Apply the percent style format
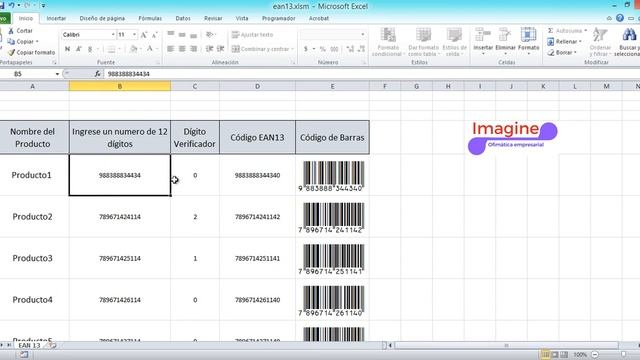640x360 pixels. click(x=322, y=49)
